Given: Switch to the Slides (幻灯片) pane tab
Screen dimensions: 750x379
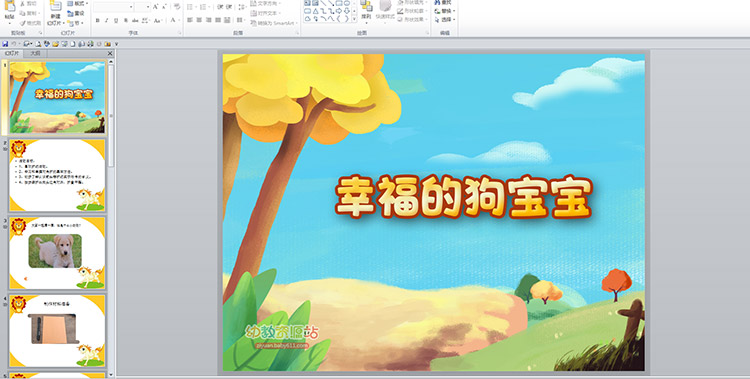Looking at the screenshot, I should click(x=11, y=54).
